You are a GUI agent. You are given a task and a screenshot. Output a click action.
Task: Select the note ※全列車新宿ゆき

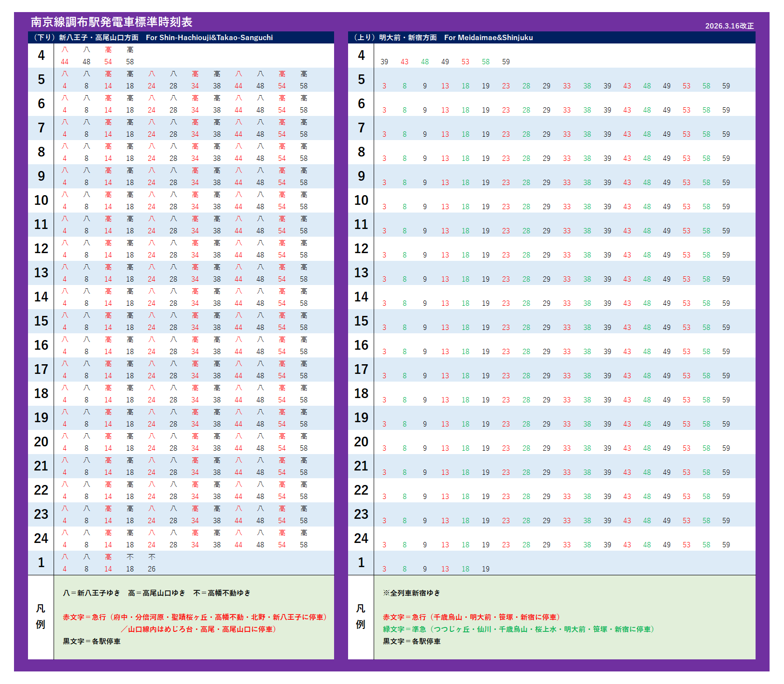tap(411, 593)
